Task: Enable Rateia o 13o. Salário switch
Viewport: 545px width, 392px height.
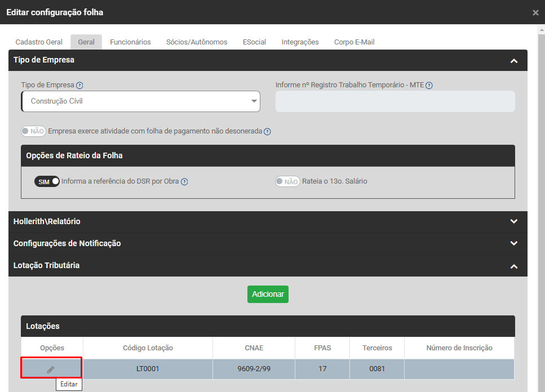Action: (x=287, y=181)
